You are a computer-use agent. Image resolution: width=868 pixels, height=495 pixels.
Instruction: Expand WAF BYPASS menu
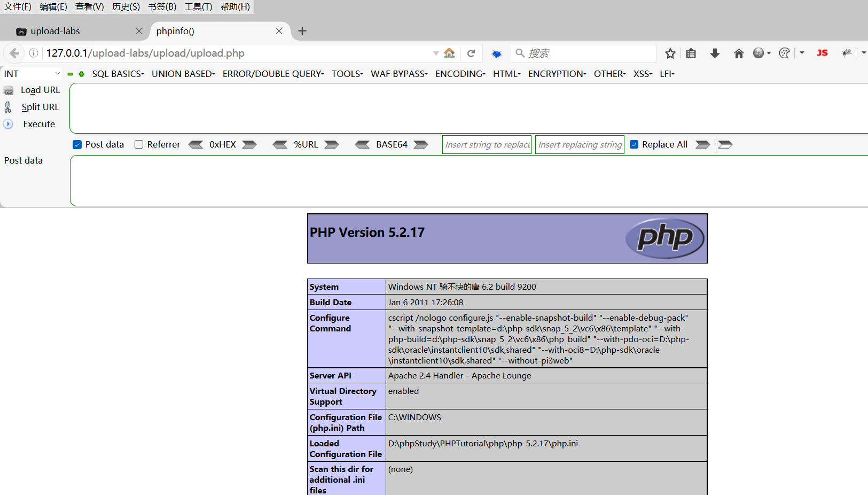point(399,74)
